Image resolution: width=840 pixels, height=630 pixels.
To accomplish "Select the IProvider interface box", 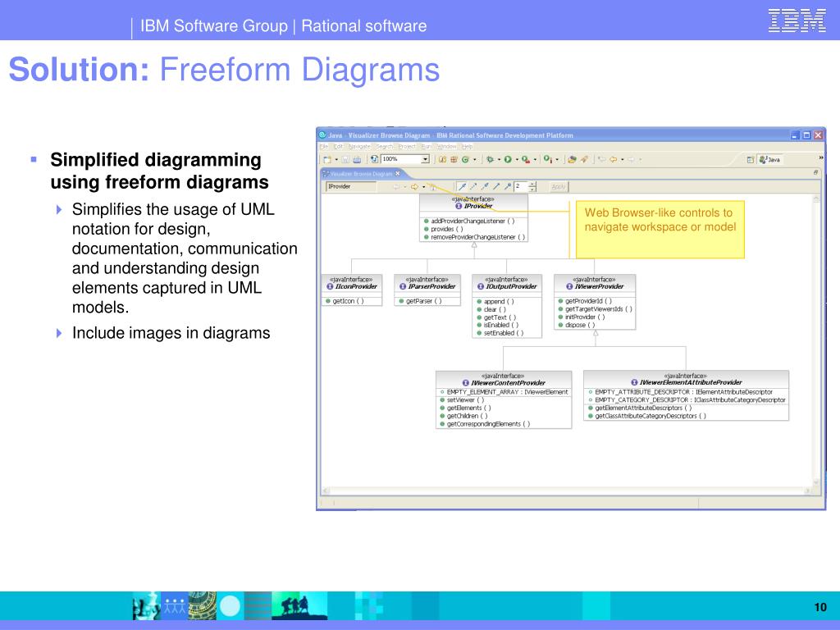I will 473,217.
